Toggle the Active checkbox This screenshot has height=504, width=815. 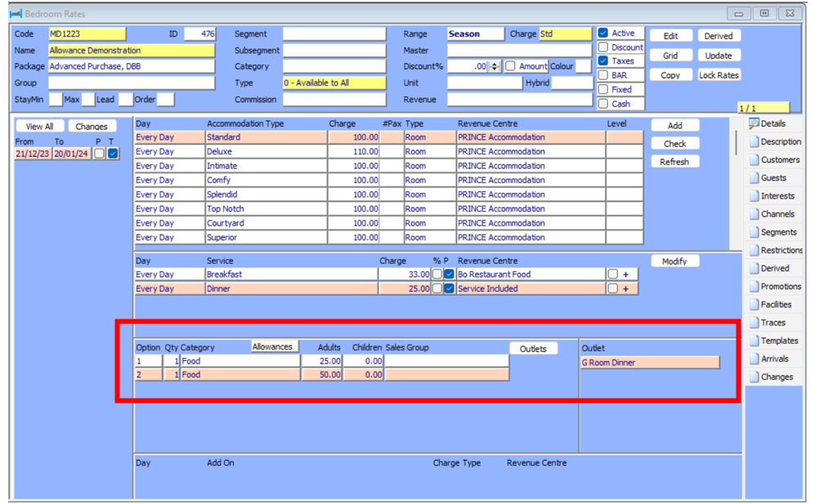603,33
